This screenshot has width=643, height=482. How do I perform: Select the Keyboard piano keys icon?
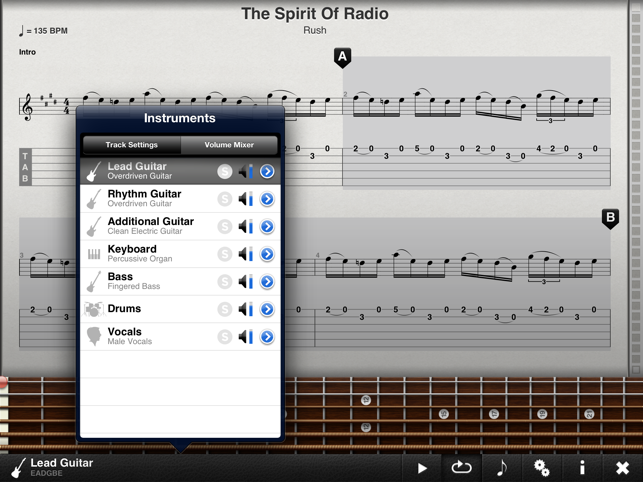pyautogui.click(x=94, y=254)
